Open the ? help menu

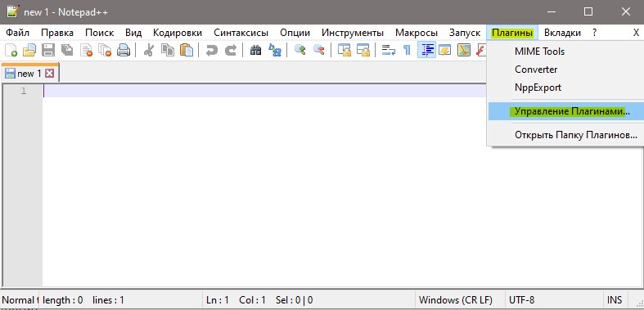tap(594, 33)
